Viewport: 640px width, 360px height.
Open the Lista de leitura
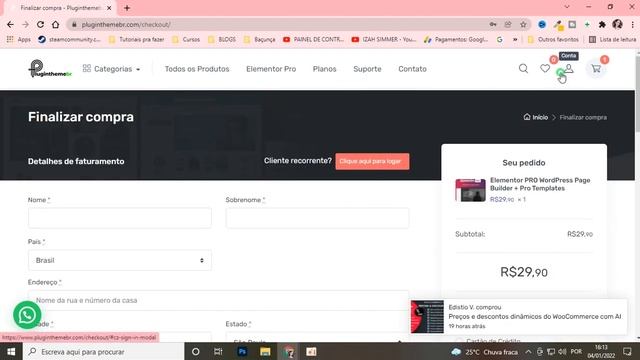click(x=613, y=40)
